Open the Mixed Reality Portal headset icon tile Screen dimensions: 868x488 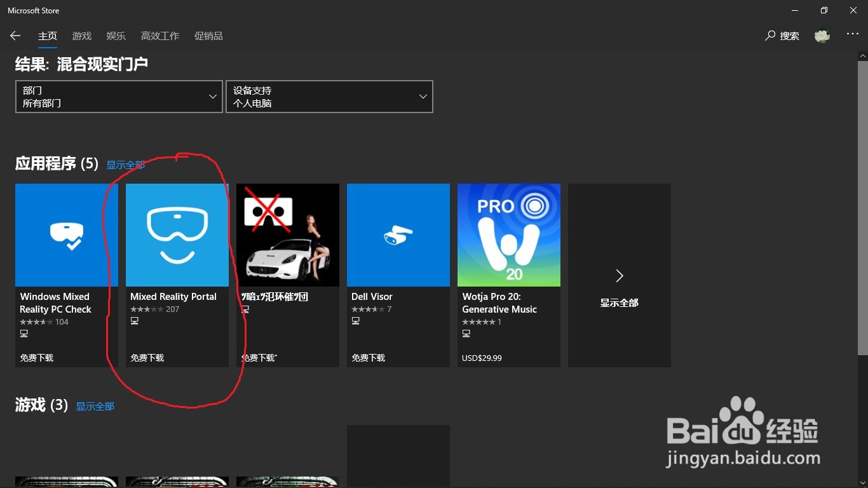pyautogui.click(x=177, y=235)
